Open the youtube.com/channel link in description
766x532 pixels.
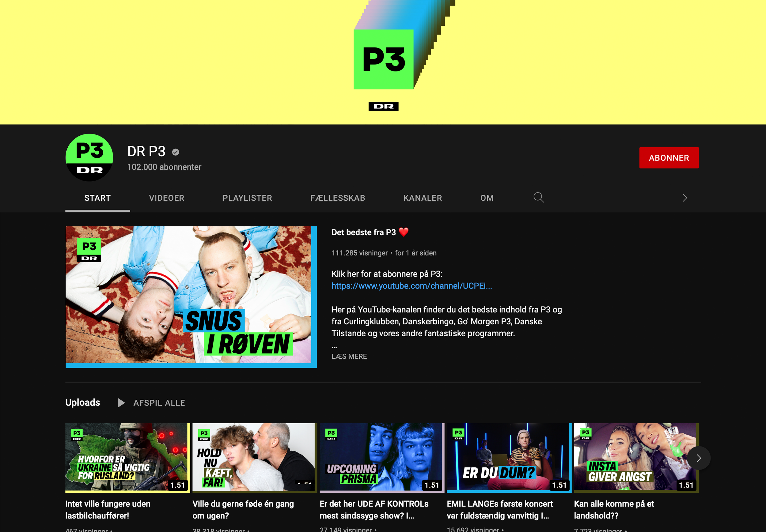click(411, 286)
